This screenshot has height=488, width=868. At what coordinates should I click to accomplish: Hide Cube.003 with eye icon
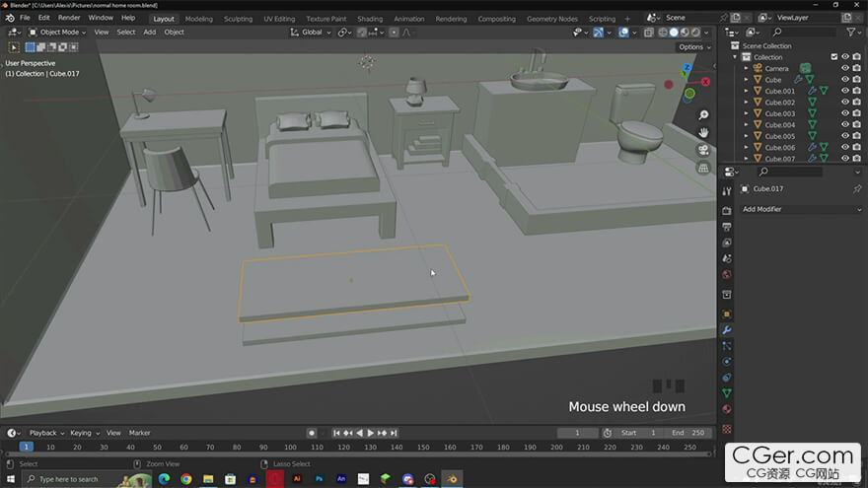click(x=845, y=113)
